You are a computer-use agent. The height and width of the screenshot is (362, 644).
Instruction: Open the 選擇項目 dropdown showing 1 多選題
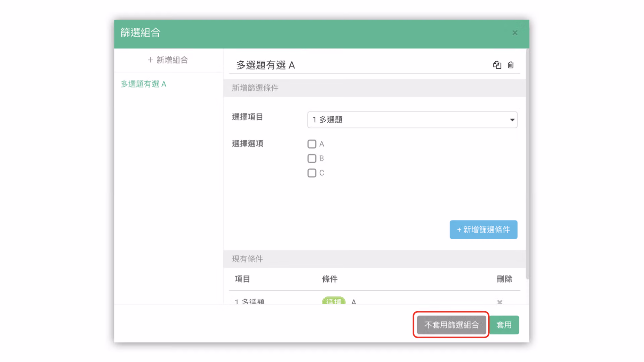(412, 120)
